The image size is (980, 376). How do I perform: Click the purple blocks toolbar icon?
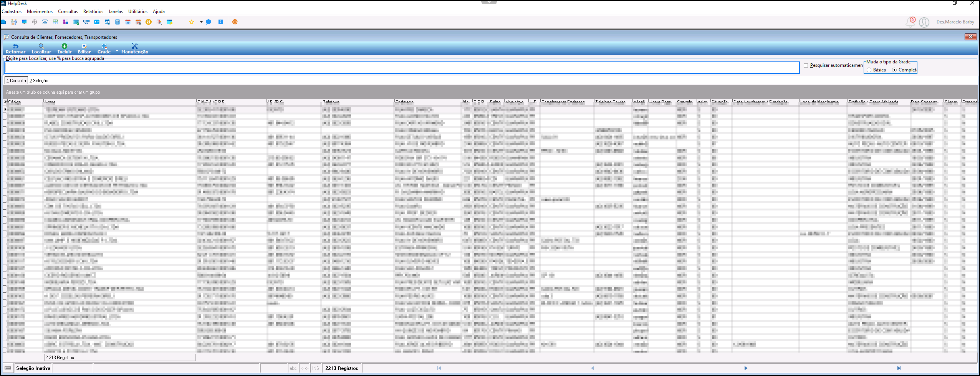click(66, 22)
